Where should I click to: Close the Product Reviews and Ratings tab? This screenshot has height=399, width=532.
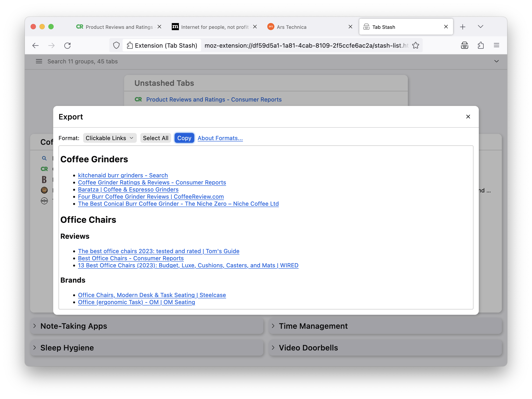coord(159,27)
